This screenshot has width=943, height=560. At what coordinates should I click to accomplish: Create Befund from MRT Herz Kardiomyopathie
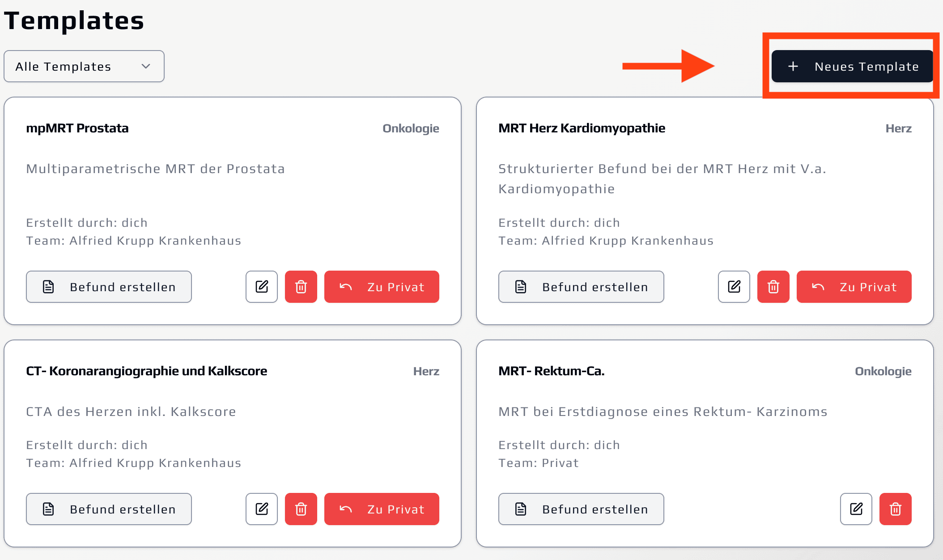(581, 287)
